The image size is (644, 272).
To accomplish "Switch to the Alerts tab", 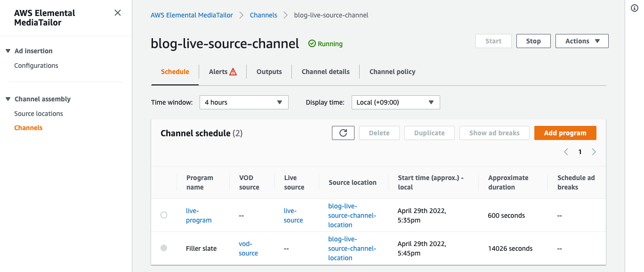I will [223, 72].
